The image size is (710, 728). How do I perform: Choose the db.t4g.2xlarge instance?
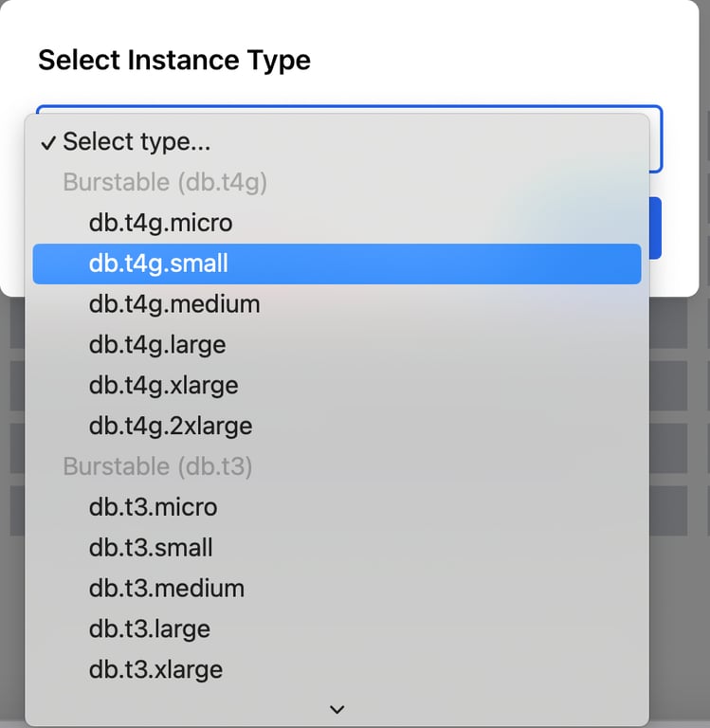point(171,427)
